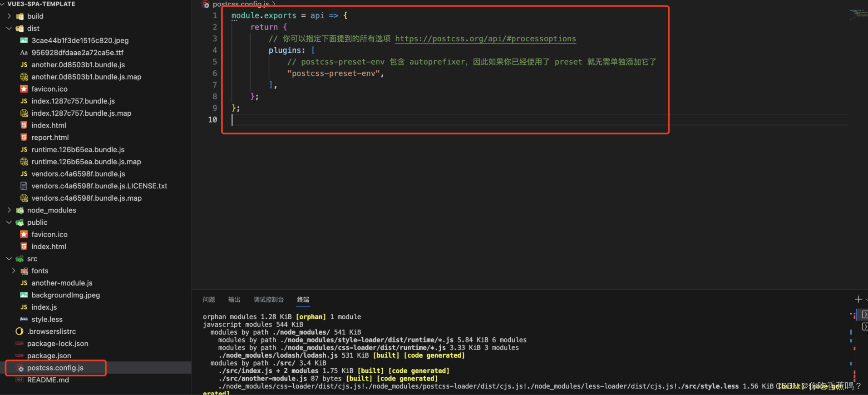Click ./src/another-module.js in terminal output
Image resolution: width=868 pixels, height=395 pixels.
[263, 378]
